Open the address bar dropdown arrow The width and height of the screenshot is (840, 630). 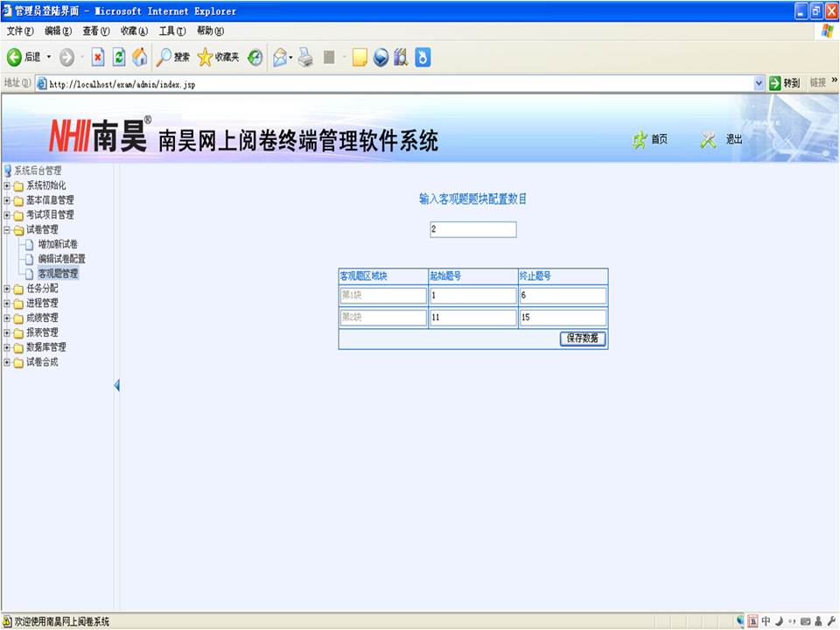[x=759, y=83]
